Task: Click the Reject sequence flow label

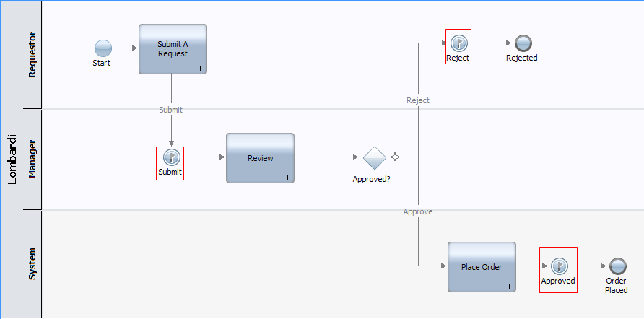Action: click(418, 100)
